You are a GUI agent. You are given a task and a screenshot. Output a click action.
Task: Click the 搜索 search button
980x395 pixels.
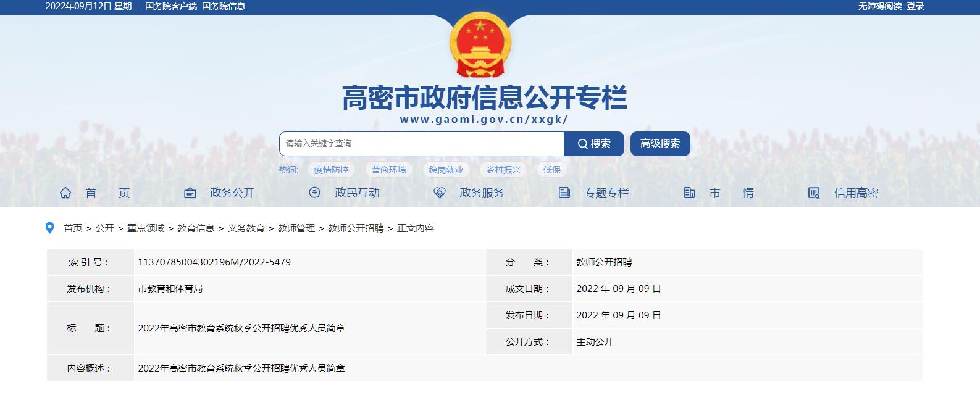pos(594,144)
